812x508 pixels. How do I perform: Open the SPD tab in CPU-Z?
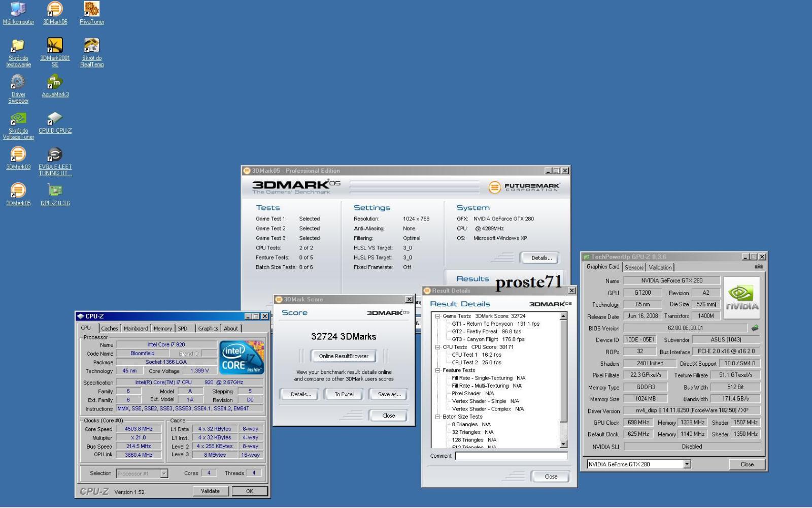coord(183,329)
